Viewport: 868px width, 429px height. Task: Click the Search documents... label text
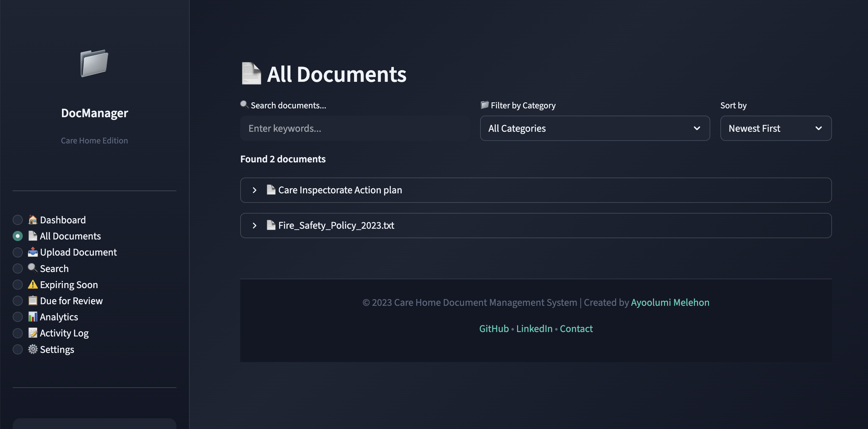(x=288, y=106)
